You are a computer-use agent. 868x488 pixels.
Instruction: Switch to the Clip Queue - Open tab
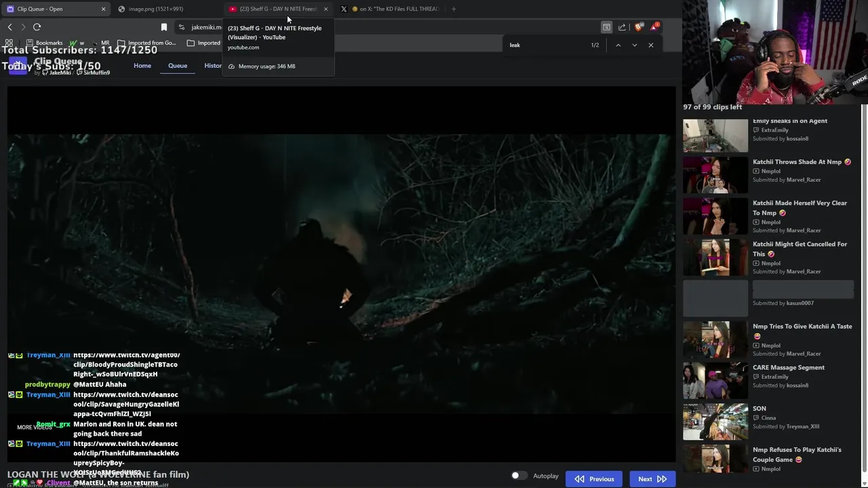coord(55,9)
